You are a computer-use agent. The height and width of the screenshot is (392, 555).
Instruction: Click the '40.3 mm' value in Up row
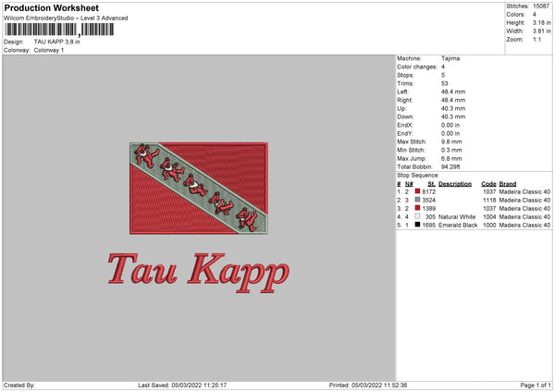(453, 108)
